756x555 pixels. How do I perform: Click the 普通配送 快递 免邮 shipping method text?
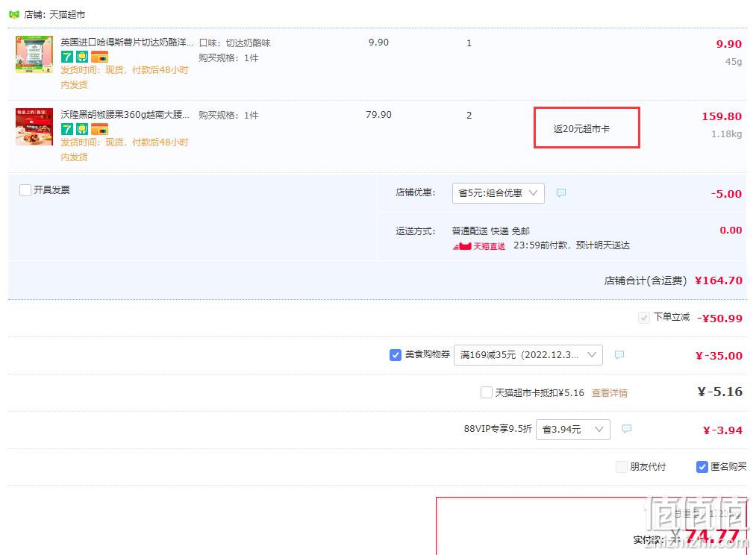491,231
